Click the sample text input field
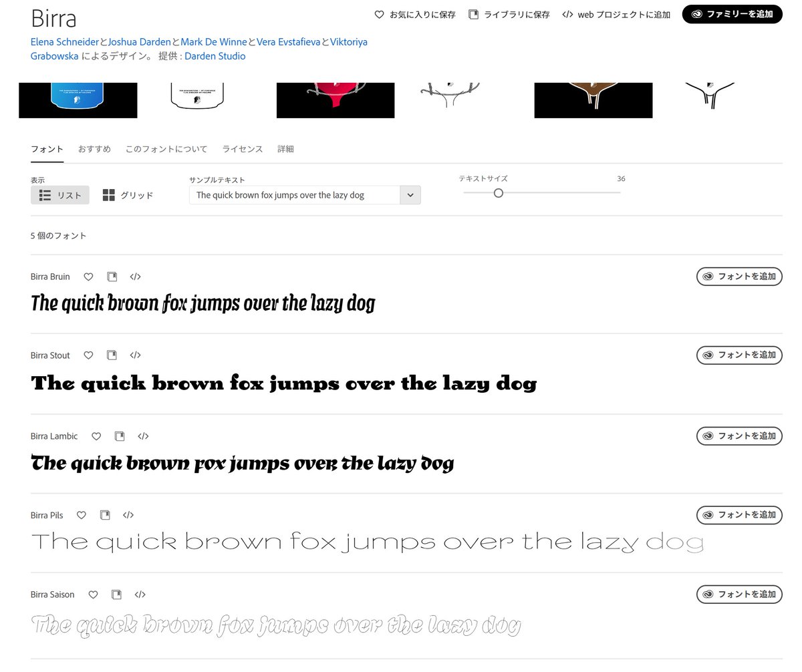Image resolution: width=802 pixels, height=672 pixels. pos(295,195)
